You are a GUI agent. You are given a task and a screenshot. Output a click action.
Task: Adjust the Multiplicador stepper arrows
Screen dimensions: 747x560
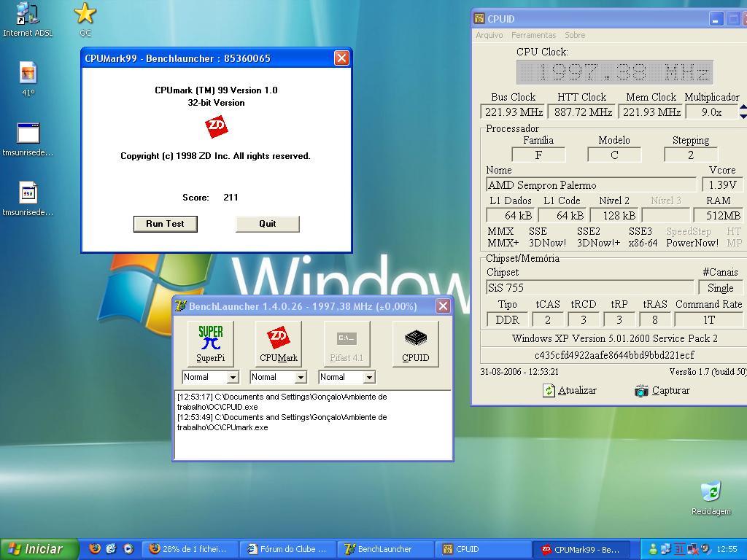tap(743, 112)
